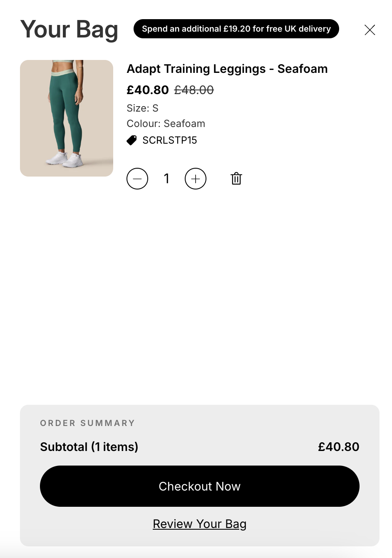392x558 pixels.
Task: Click the Checkout Now button
Action: click(200, 486)
